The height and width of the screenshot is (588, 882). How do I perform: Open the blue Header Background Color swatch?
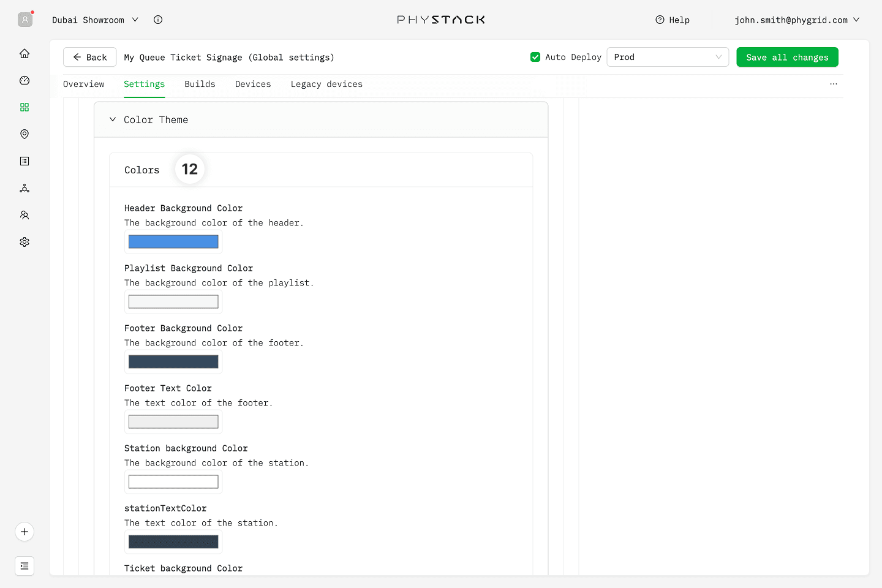tap(173, 242)
